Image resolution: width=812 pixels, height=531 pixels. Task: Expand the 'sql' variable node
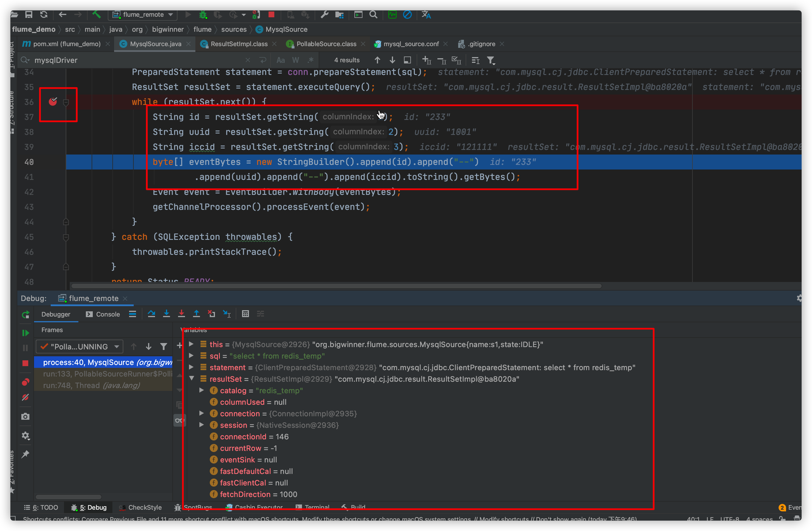tap(191, 356)
